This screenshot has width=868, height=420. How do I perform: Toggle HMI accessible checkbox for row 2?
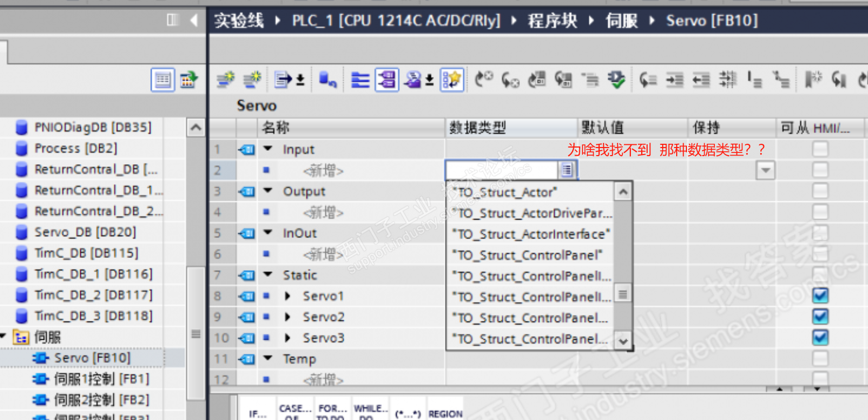(820, 170)
